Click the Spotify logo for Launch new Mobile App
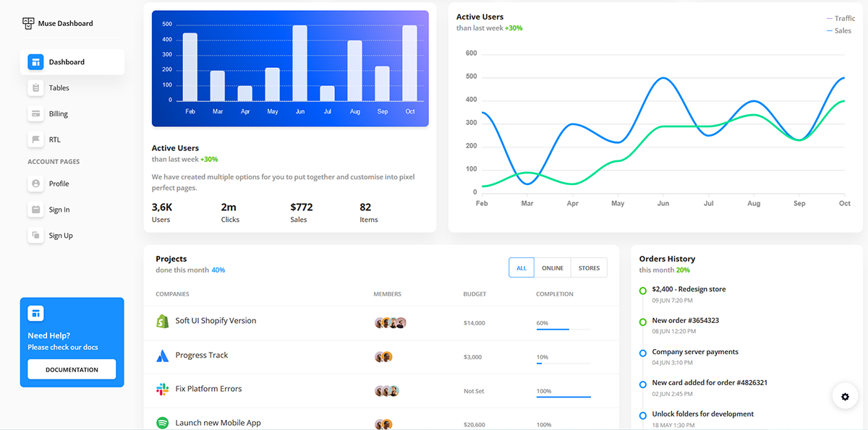The height and width of the screenshot is (430, 868). tap(162, 423)
